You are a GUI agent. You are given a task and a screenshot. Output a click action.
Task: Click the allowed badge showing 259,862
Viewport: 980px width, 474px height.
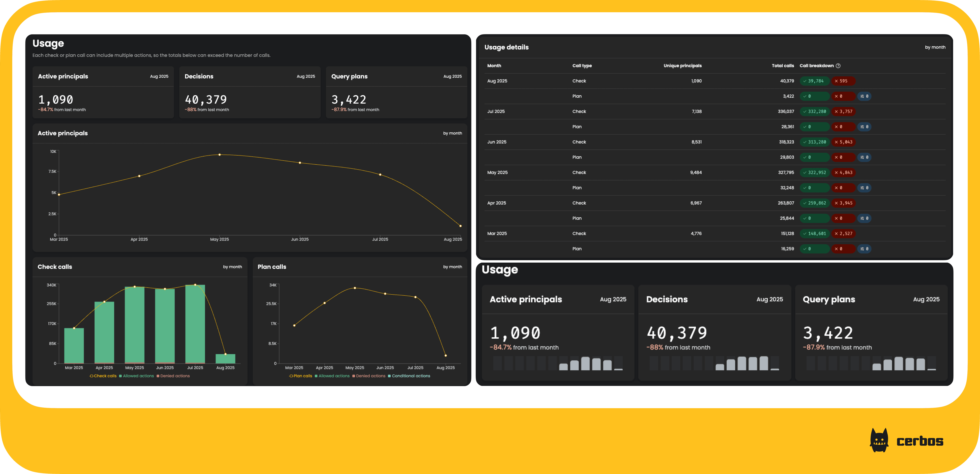point(814,203)
